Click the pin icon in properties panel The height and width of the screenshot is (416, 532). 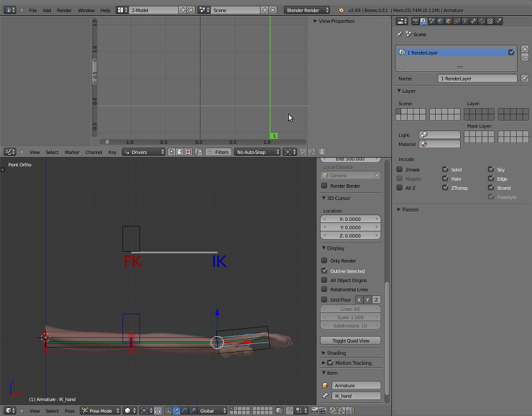point(400,34)
